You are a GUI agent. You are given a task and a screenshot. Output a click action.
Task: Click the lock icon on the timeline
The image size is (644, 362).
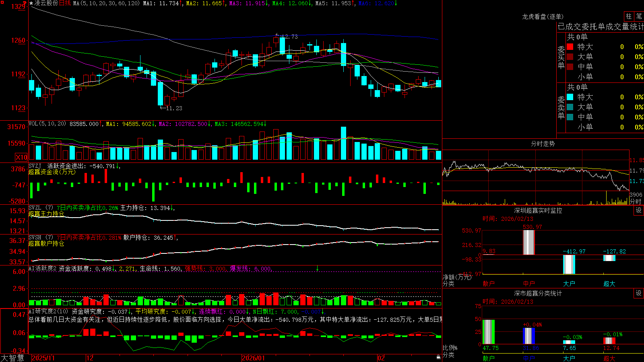pyautogui.click(x=439, y=357)
